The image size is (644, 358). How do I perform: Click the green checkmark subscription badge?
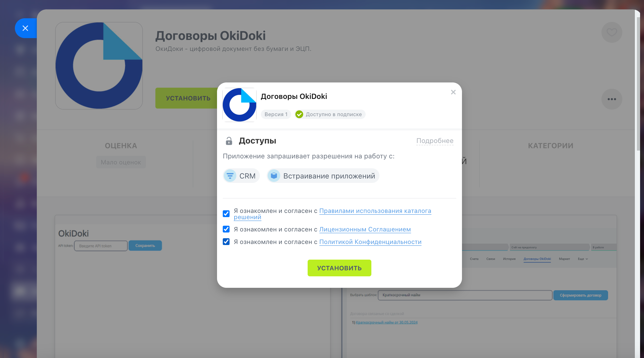click(x=299, y=114)
